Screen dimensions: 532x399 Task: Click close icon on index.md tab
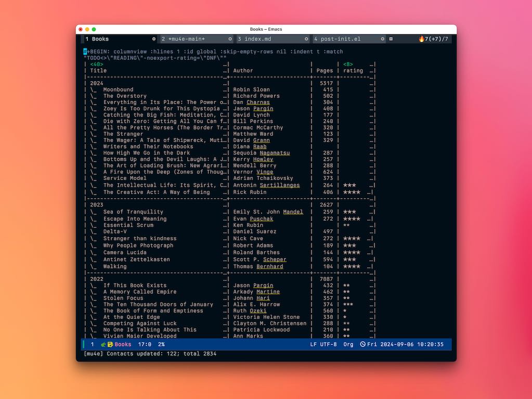tap(306, 39)
